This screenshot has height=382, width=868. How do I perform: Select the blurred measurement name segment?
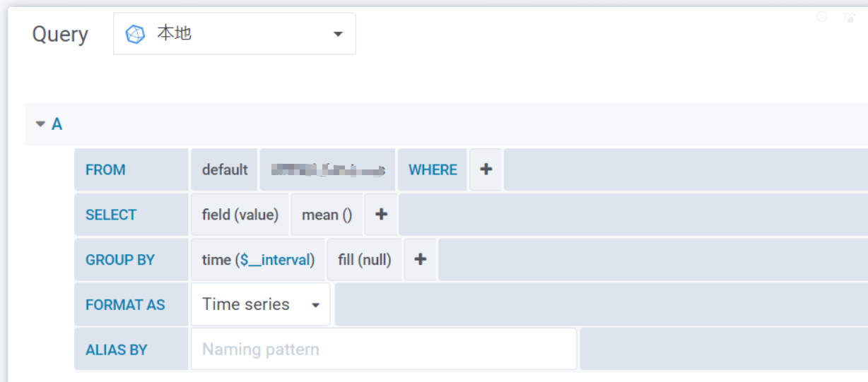pos(327,169)
